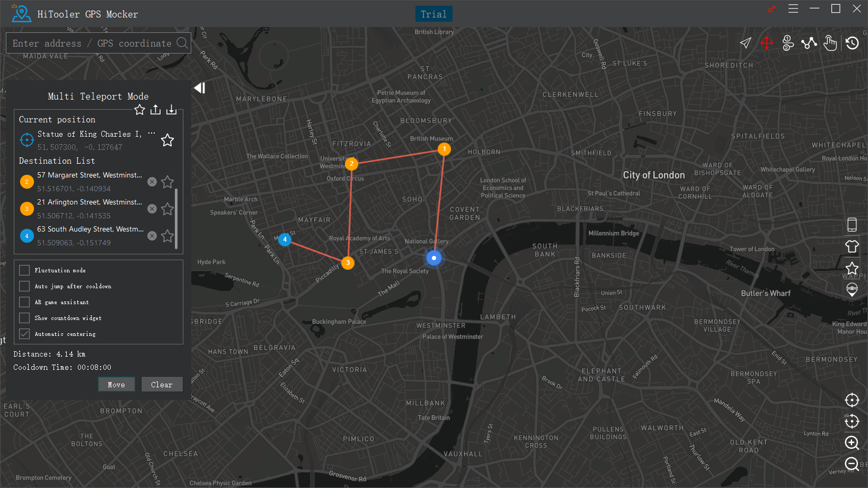
Task: Open the teleport history
Action: pos(852,43)
